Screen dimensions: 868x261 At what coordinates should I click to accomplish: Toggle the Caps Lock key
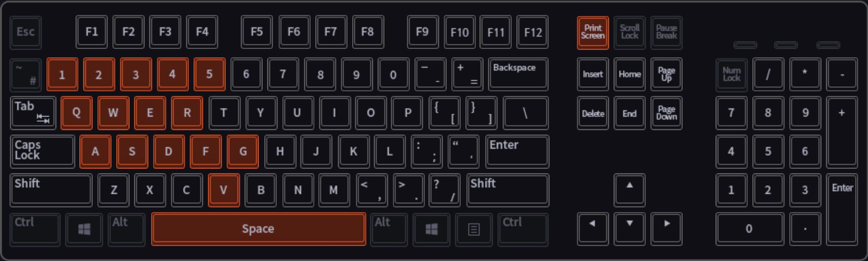tap(42, 152)
